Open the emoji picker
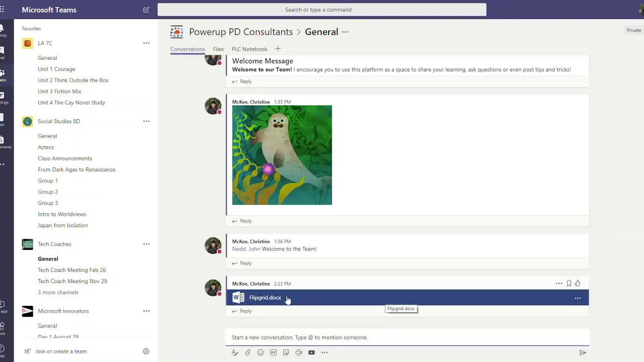Screen dimensions: 644x362 tap(261, 352)
